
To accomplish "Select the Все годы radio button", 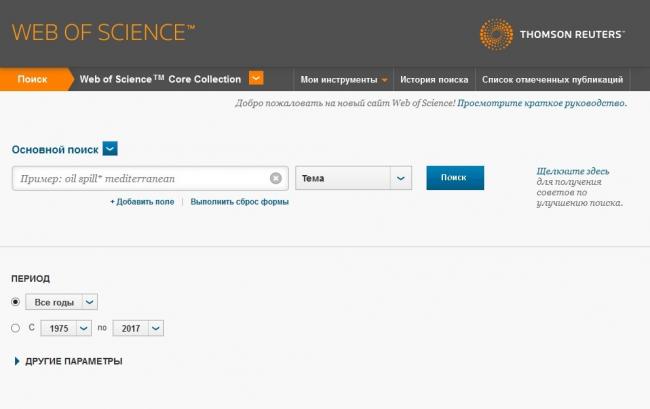I will pos(15,302).
